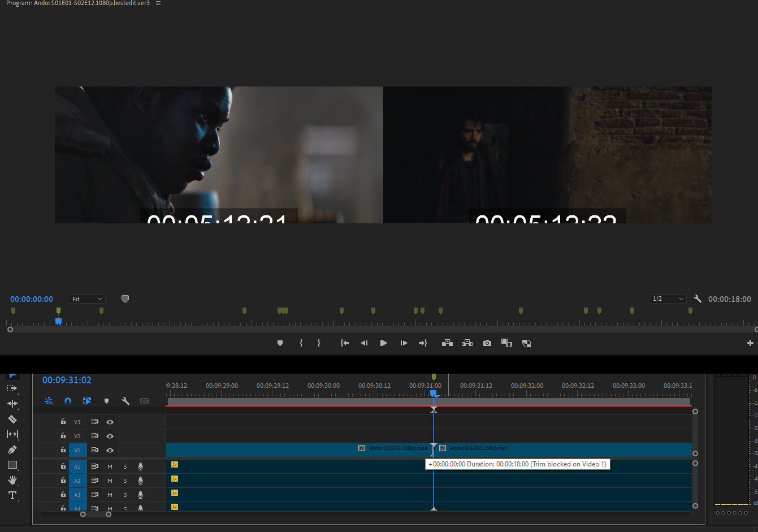Select the Track Select Forward tool
The image size is (758, 532).
tap(12, 388)
